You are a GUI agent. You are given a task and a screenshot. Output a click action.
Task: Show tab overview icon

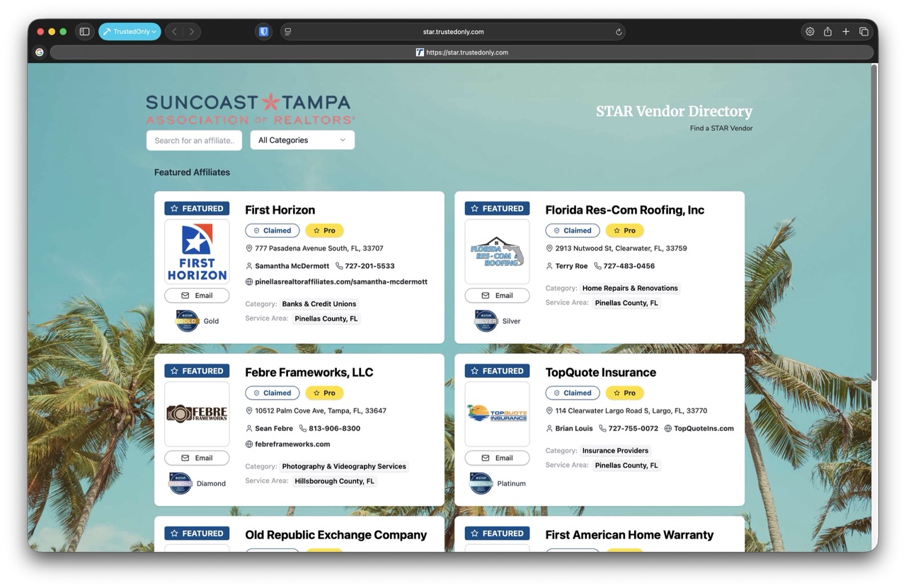tap(864, 32)
